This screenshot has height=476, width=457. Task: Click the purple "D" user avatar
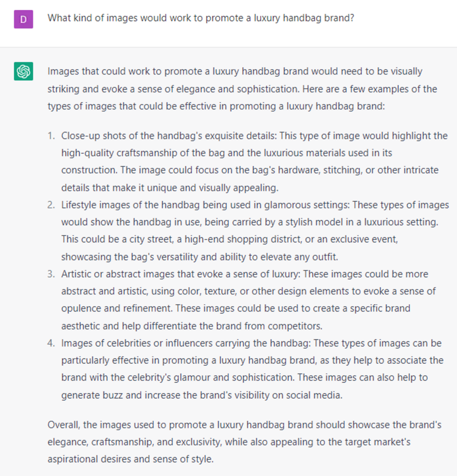pyautogui.click(x=23, y=19)
